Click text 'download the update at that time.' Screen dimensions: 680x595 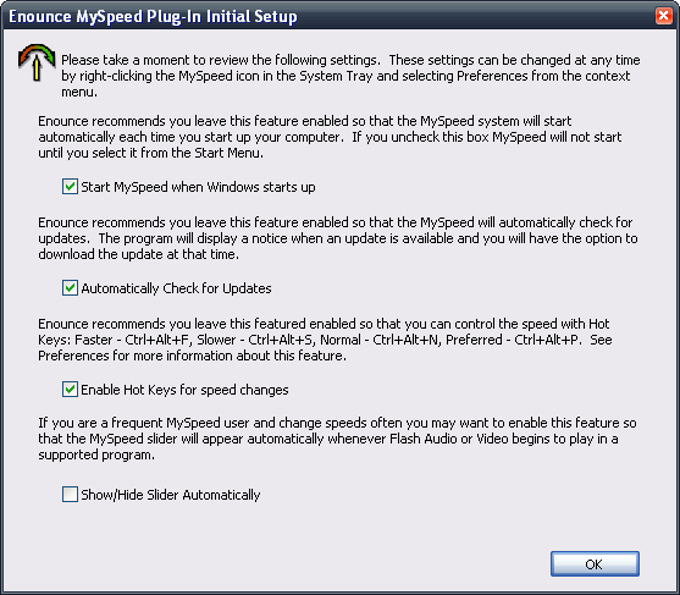coord(139,254)
